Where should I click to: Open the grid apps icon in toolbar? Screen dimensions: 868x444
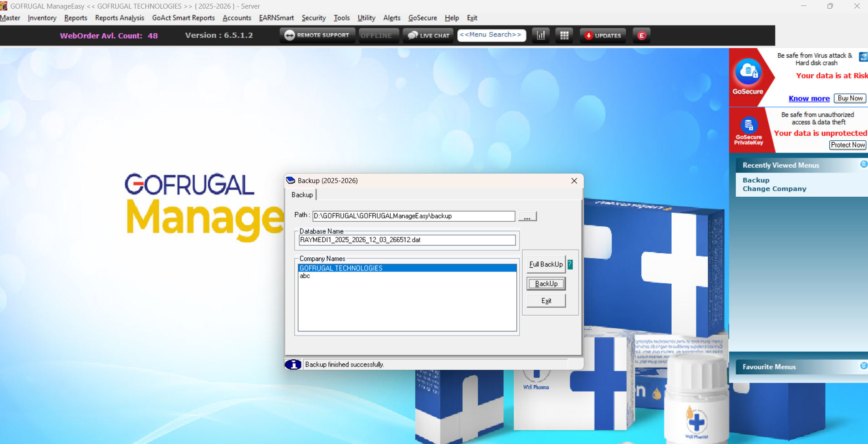pos(564,36)
